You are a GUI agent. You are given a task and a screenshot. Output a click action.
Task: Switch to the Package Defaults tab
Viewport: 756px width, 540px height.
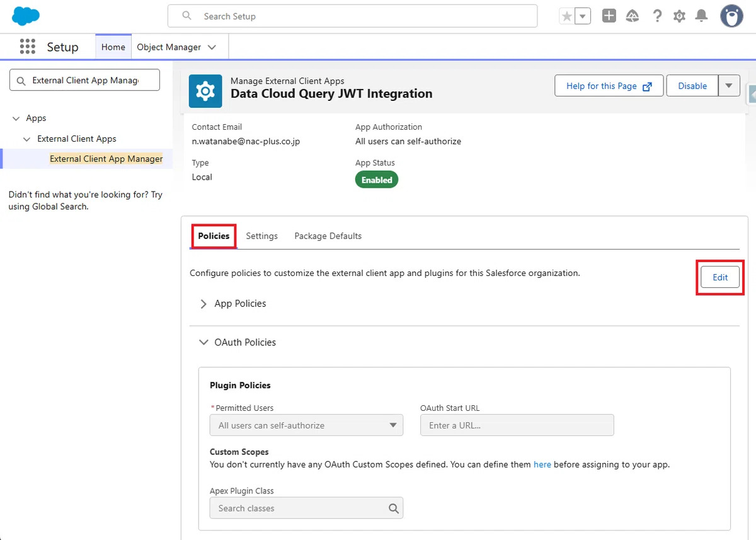[328, 236]
